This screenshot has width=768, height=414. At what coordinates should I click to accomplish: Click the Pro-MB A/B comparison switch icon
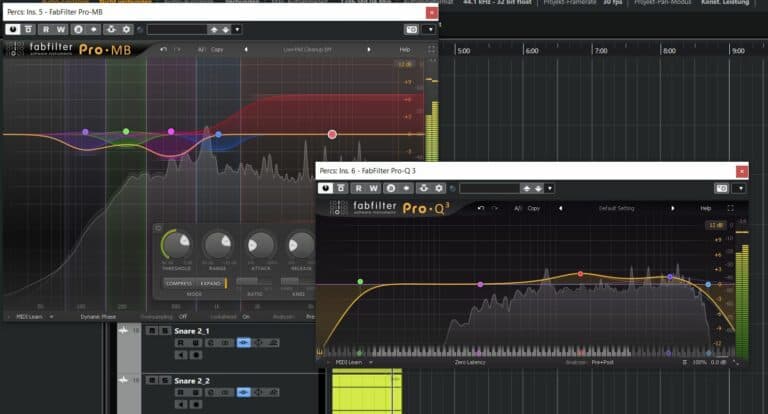pos(78,29)
